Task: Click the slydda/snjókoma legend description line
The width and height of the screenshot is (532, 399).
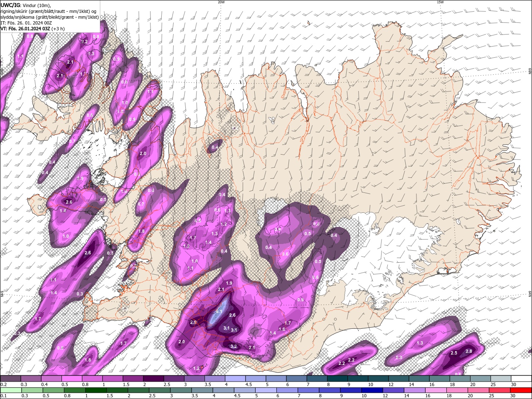Action: (49, 17)
